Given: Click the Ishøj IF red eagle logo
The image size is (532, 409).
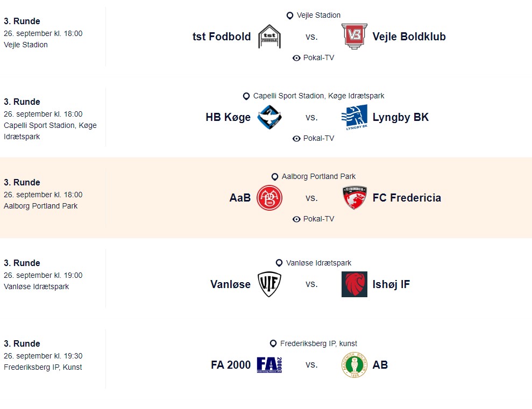Looking at the screenshot, I should [354, 284].
